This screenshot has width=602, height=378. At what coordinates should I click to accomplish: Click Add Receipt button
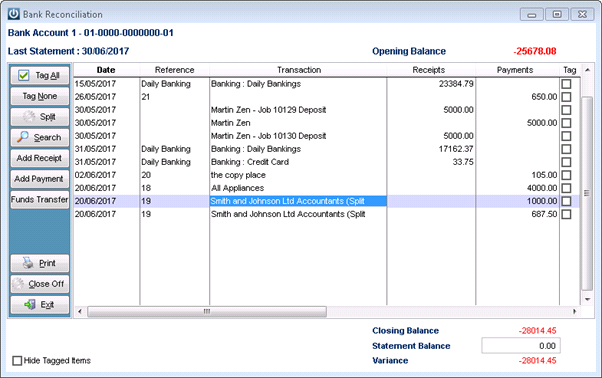[x=40, y=158]
